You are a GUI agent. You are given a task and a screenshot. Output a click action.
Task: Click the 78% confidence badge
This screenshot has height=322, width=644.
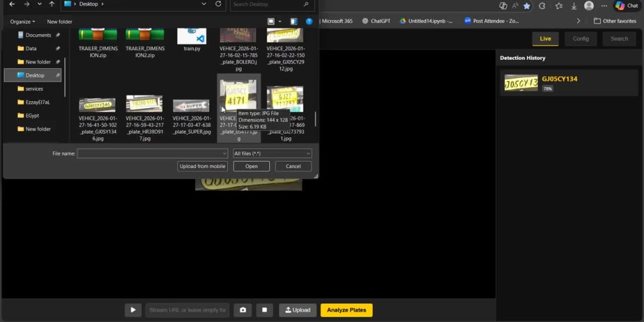(547, 88)
